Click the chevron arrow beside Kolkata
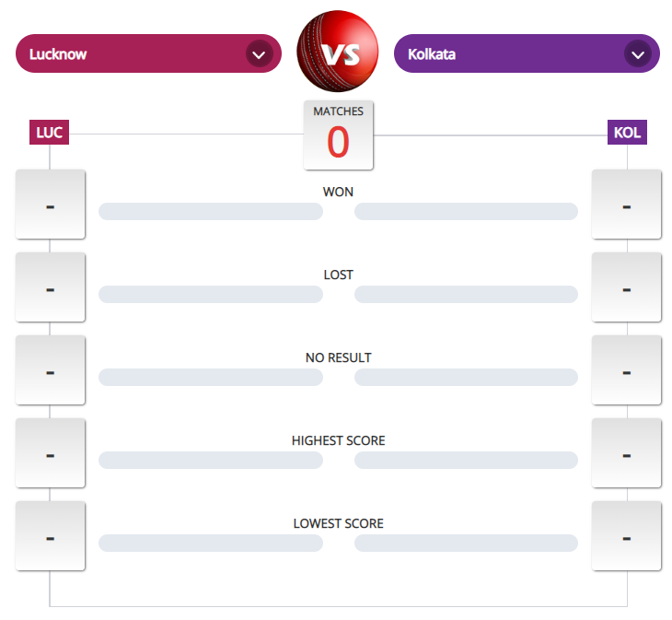Viewport: 672px width, 620px height. tap(637, 54)
